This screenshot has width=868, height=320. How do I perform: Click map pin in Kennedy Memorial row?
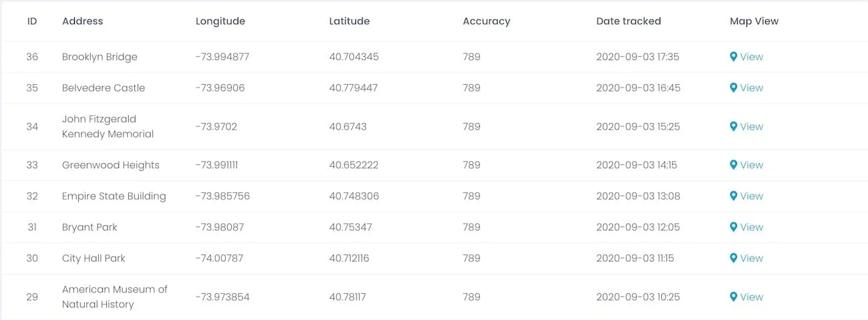[733, 126]
